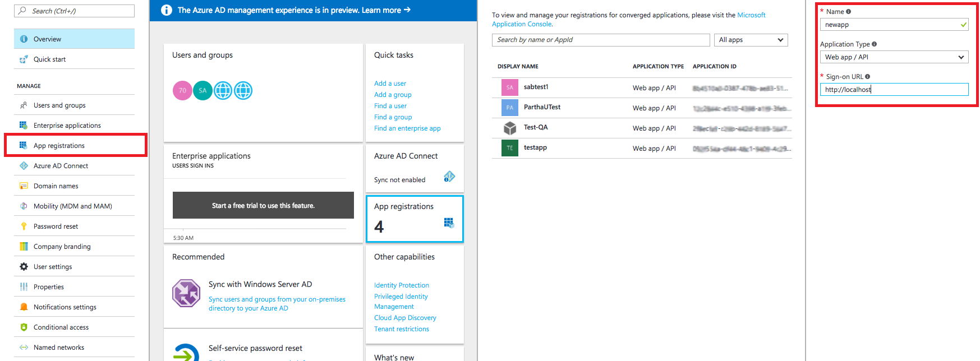Open the All apps filter dropdown

click(751, 40)
